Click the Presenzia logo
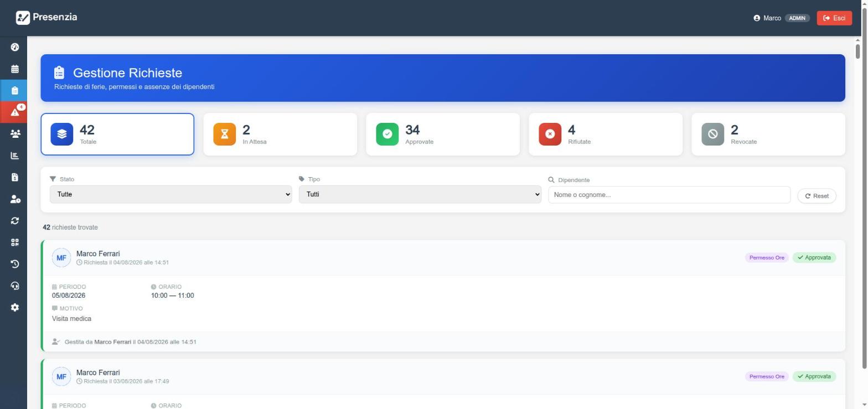 (46, 17)
